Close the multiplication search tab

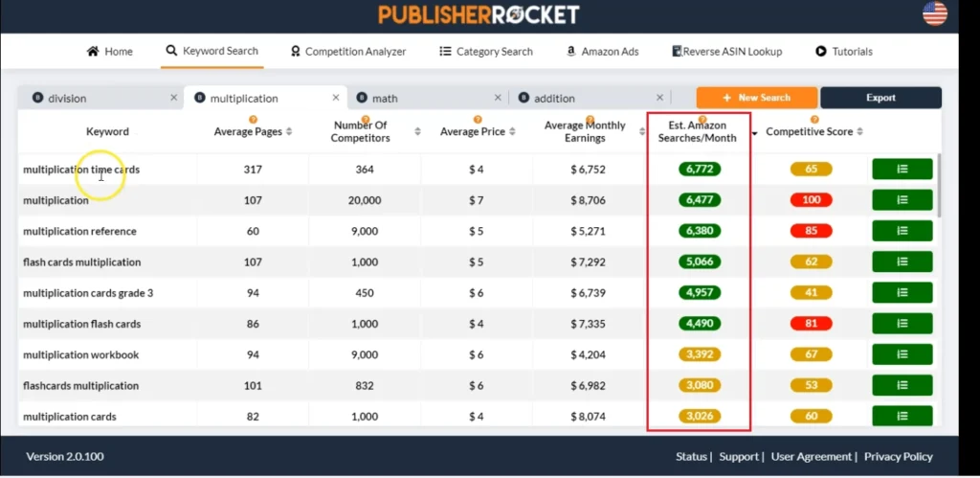[336, 98]
